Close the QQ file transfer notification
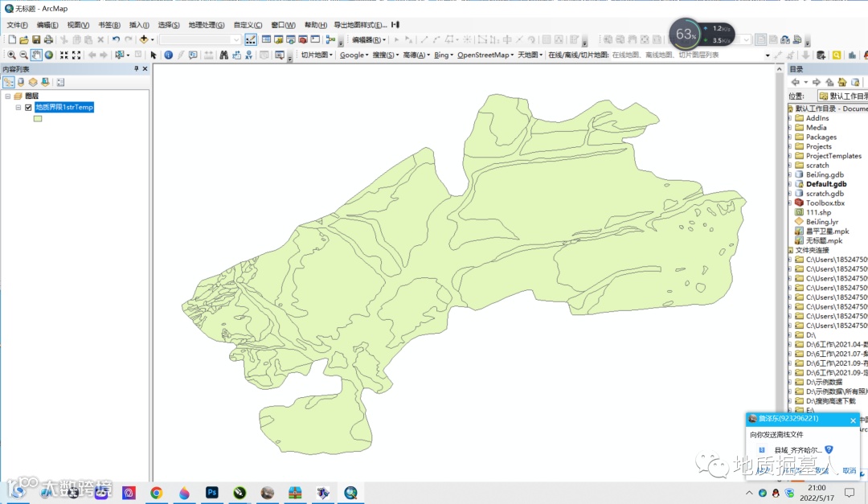Image resolution: width=868 pixels, height=504 pixels. pos(853,420)
